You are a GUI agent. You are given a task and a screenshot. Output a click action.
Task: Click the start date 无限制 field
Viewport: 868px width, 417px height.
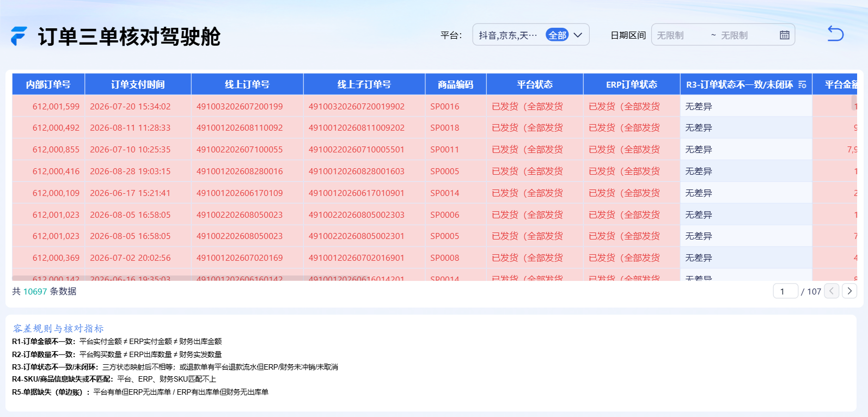tap(670, 35)
